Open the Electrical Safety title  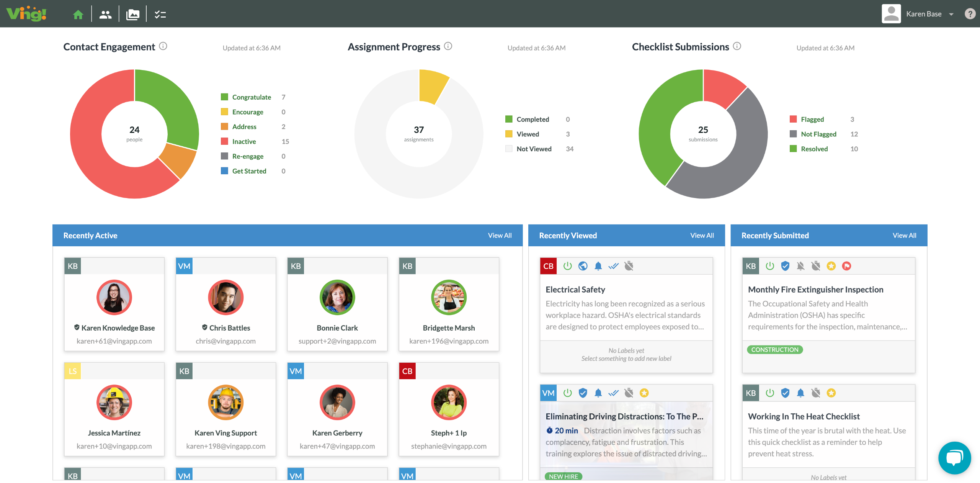pos(575,290)
